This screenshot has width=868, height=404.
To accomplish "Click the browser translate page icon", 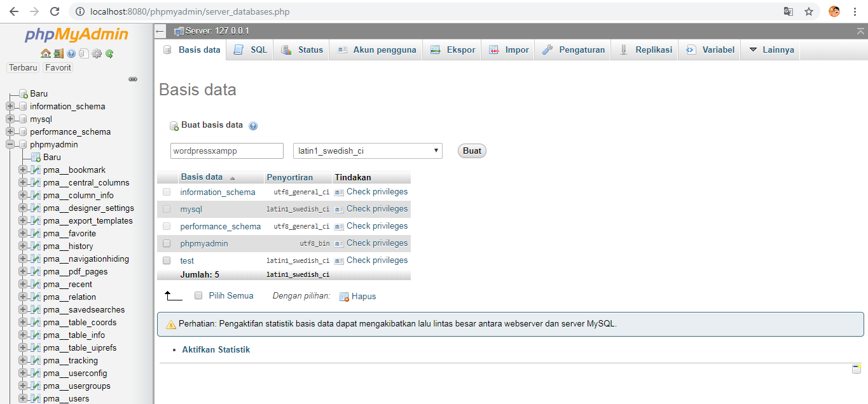I will pyautogui.click(x=789, y=11).
